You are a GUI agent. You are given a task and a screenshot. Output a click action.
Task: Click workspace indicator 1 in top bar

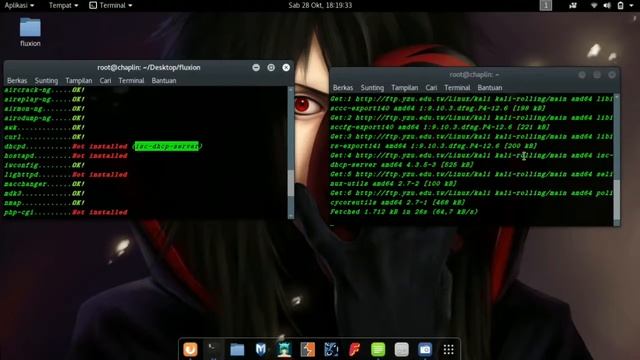(x=546, y=5)
